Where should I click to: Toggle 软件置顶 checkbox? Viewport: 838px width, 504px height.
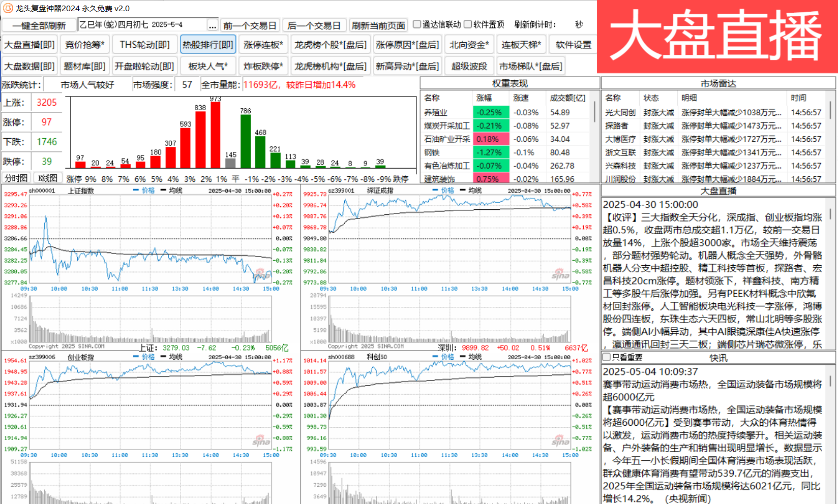click(468, 24)
